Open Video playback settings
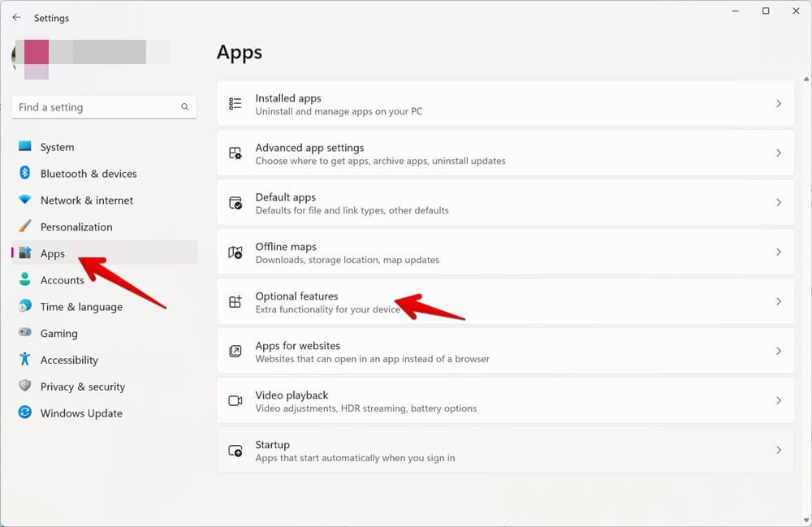Image resolution: width=812 pixels, height=527 pixels. 505,400
